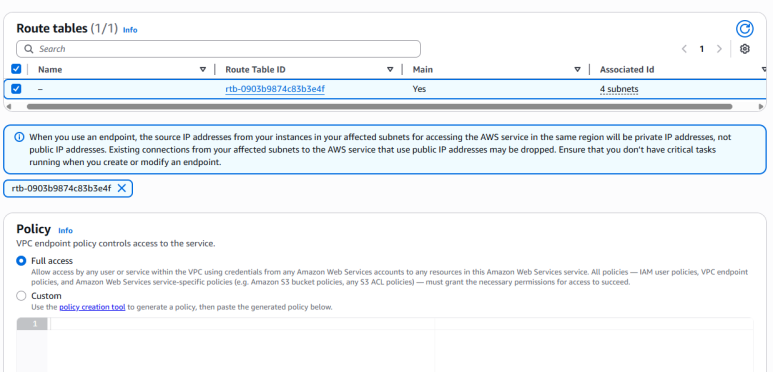The image size is (773, 372).
Task: Click the search magnifier icon
Action: tap(29, 49)
